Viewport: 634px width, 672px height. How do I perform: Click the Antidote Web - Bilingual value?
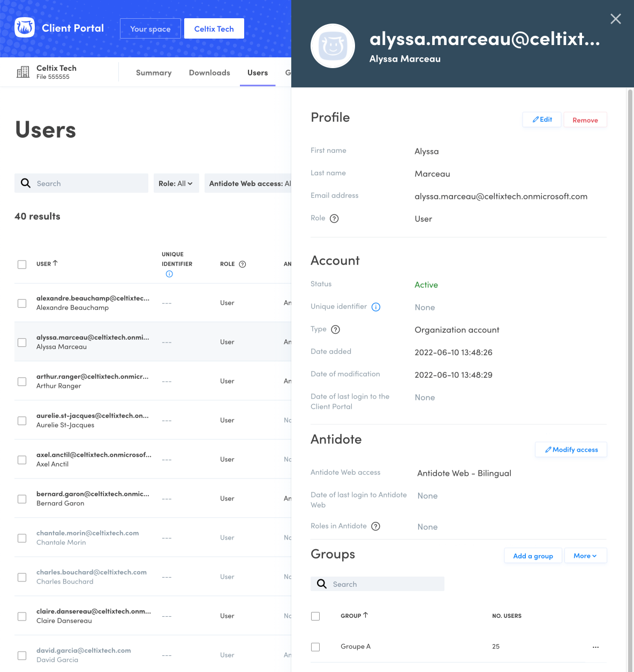(464, 473)
